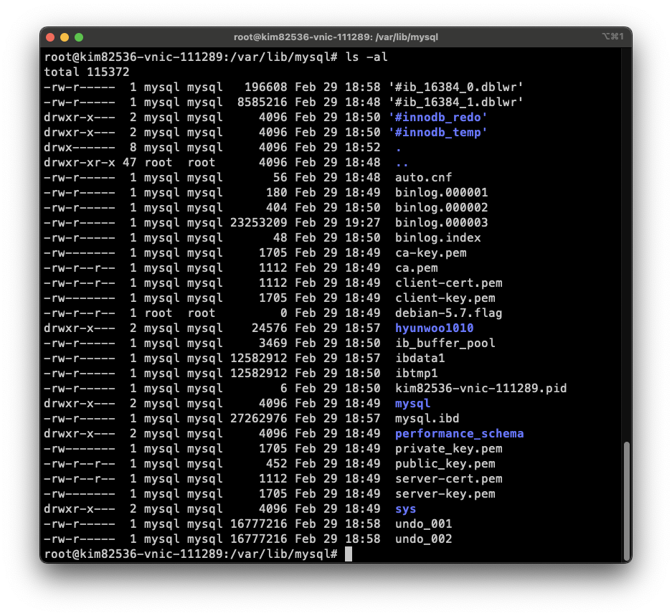Image resolution: width=672 pixels, height=616 pixels.
Task: Click the file size 452
Action: click(276, 464)
